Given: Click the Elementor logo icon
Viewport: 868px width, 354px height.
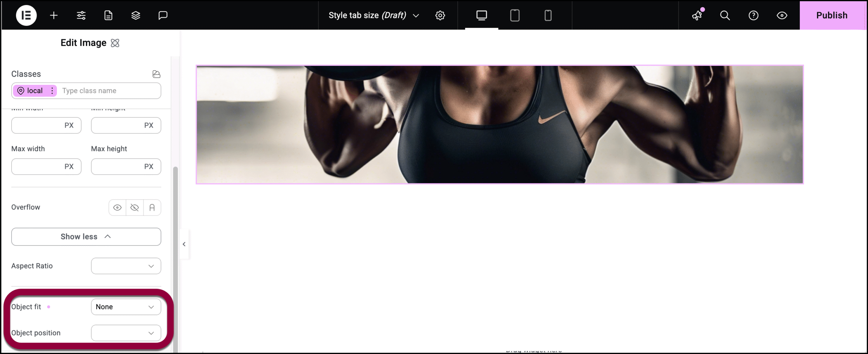Looking at the screenshot, I should (x=26, y=15).
